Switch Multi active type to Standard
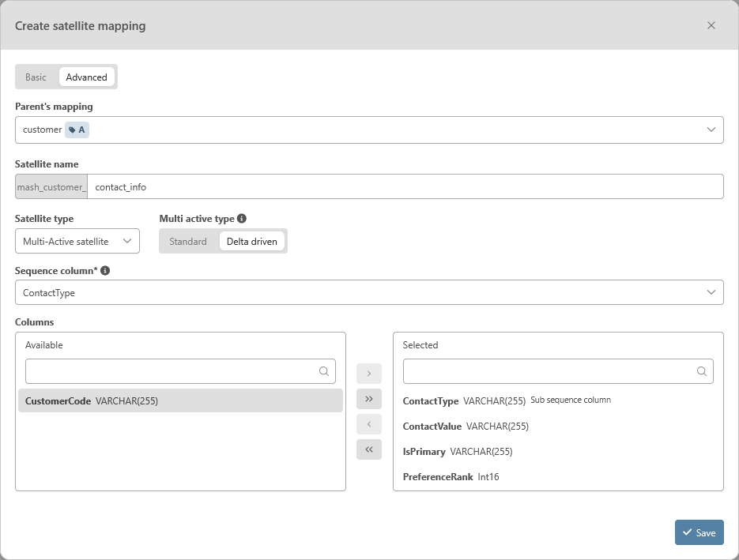739x560 pixels. (x=188, y=242)
